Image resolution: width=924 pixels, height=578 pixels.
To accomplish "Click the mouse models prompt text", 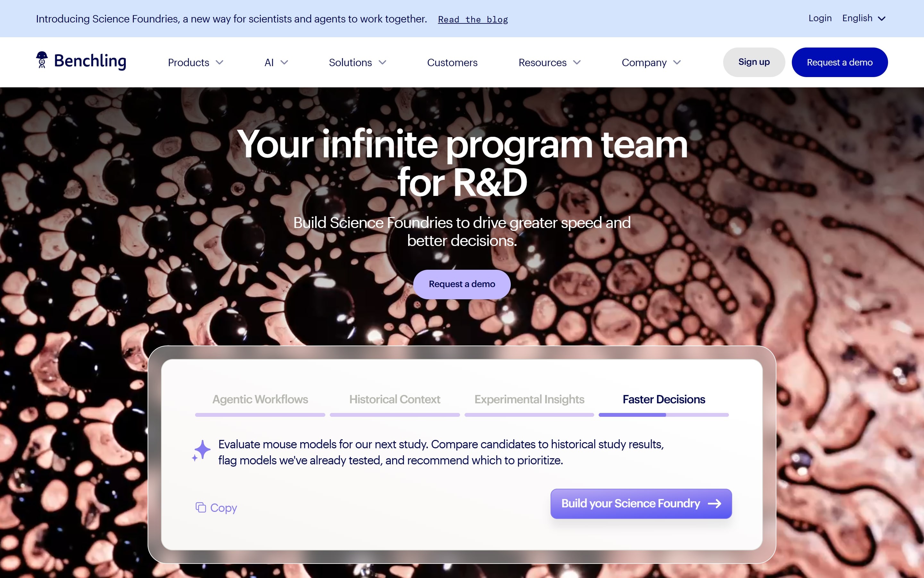I will [x=441, y=452].
